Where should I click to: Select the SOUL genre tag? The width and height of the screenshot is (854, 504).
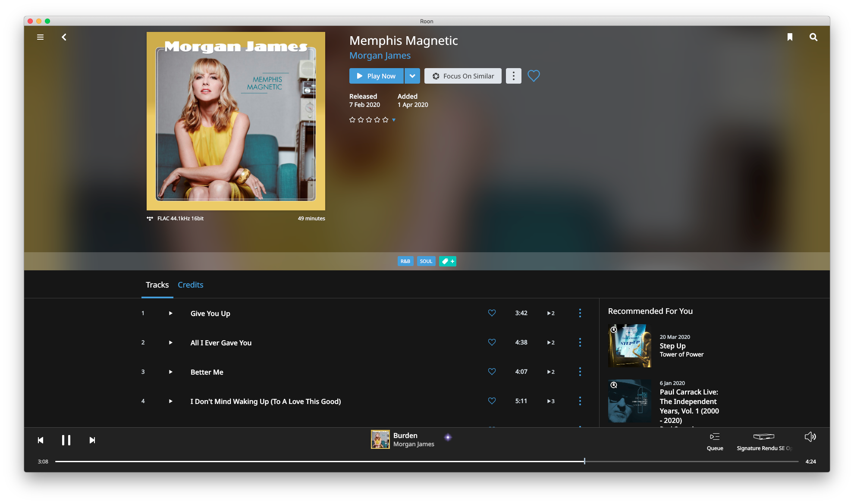(426, 261)
